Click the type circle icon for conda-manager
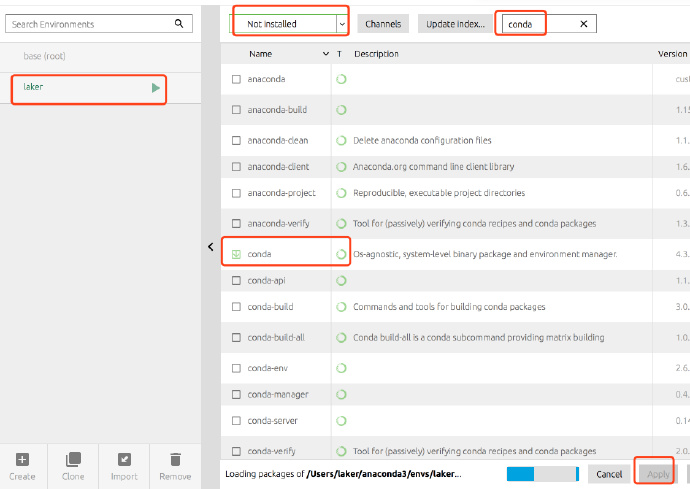The height and width of the screenshot is (489, 690). click(341, 394)
